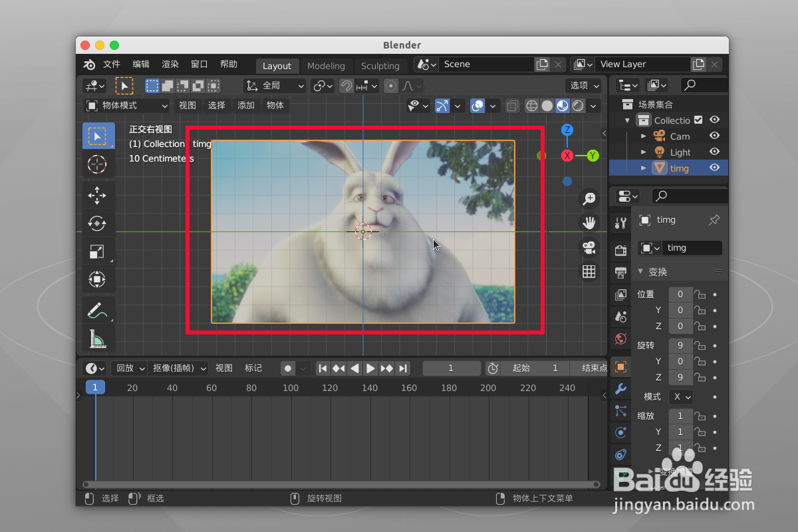Open the 编辑 edit menu
This screenshot has width=798, height=532.
pyautogui.click(x=141, y=65)
